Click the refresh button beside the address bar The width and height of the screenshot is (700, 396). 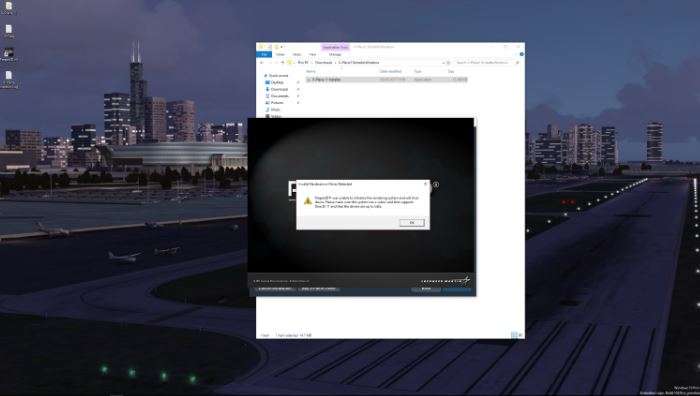pyautogui.click(x=448, y=63)
